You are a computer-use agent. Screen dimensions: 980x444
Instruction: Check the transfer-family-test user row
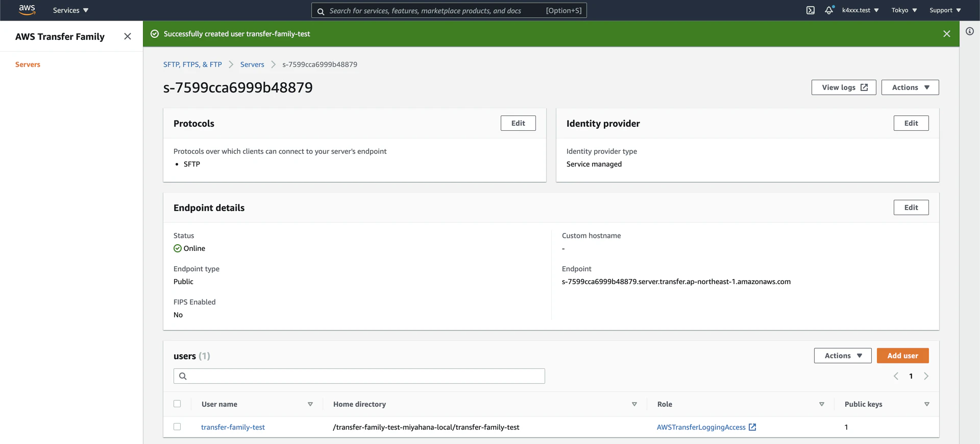(x=177, y=427)
